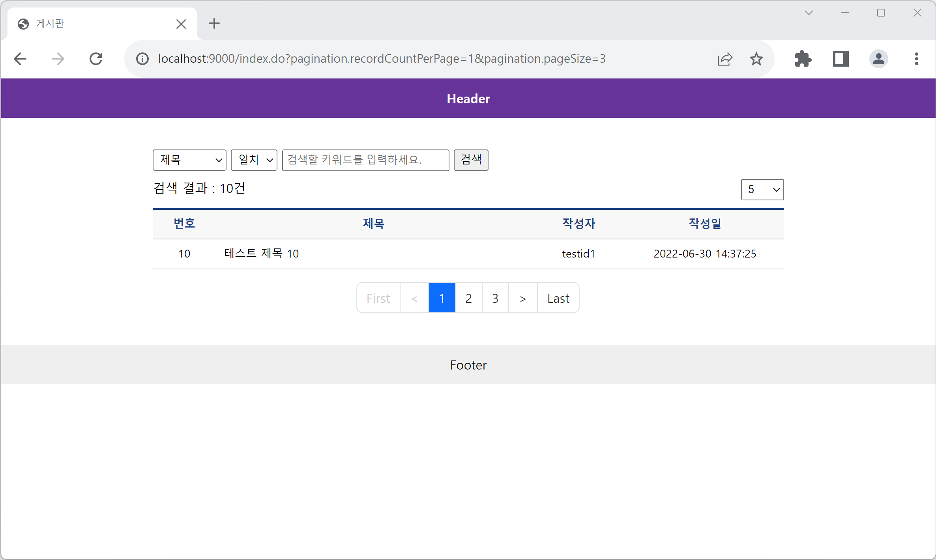
Task: Open Chrome three-dot menu
Action: coord(916,59)
